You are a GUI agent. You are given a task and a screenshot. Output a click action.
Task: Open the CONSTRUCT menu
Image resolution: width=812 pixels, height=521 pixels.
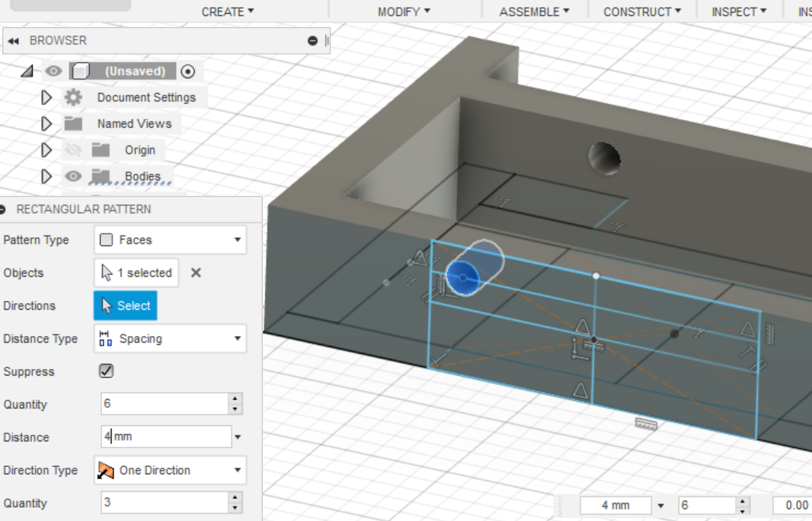(x=642, y=12)
